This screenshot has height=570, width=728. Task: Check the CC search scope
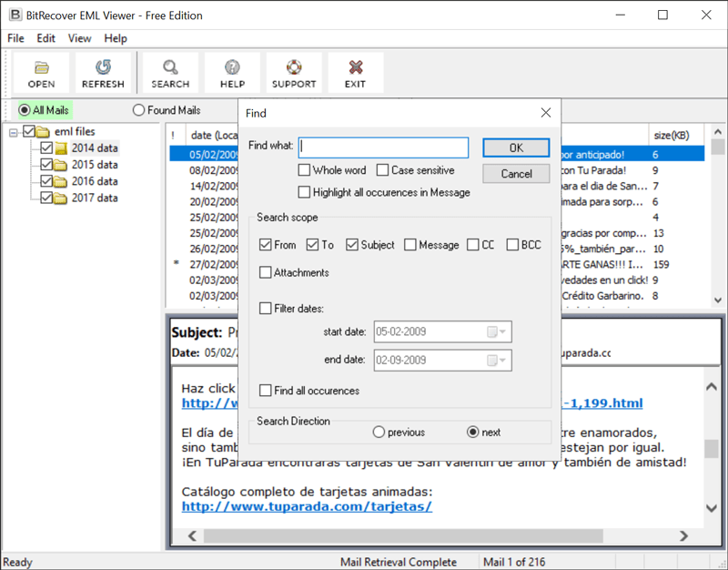[472, 244]
